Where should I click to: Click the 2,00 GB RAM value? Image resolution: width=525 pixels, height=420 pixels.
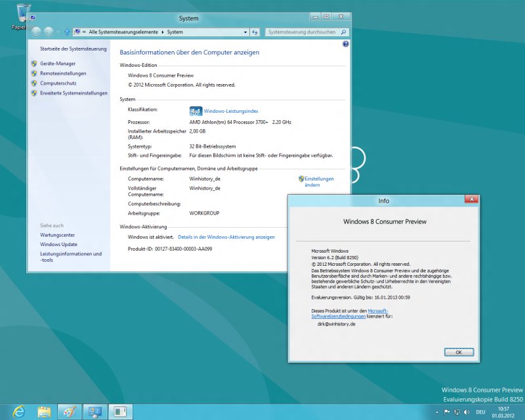pos(198,131)
